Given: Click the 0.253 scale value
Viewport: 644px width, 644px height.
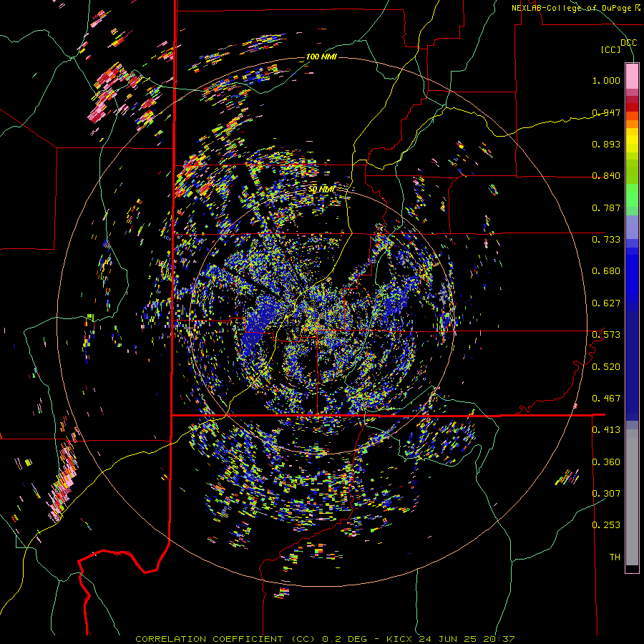Looking at the screenshot, I should tap(606, 525).
